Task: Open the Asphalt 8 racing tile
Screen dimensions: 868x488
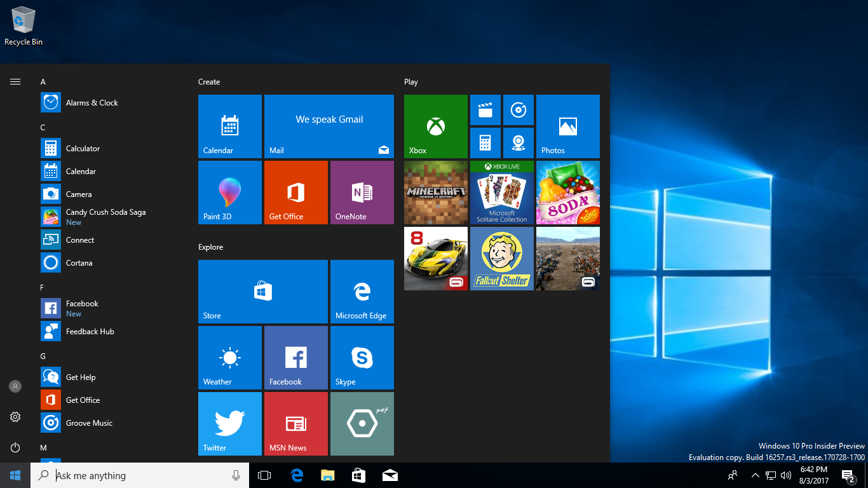Action: [436, 259]
